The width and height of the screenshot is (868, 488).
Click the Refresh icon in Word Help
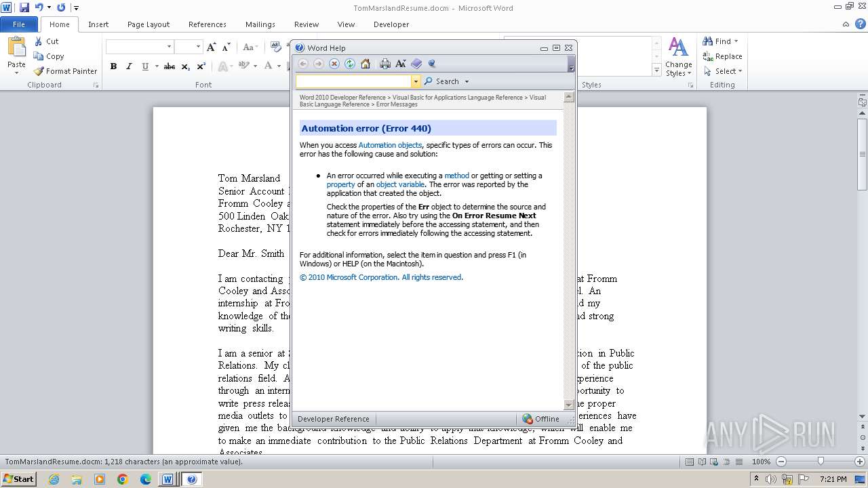point(350,64)
